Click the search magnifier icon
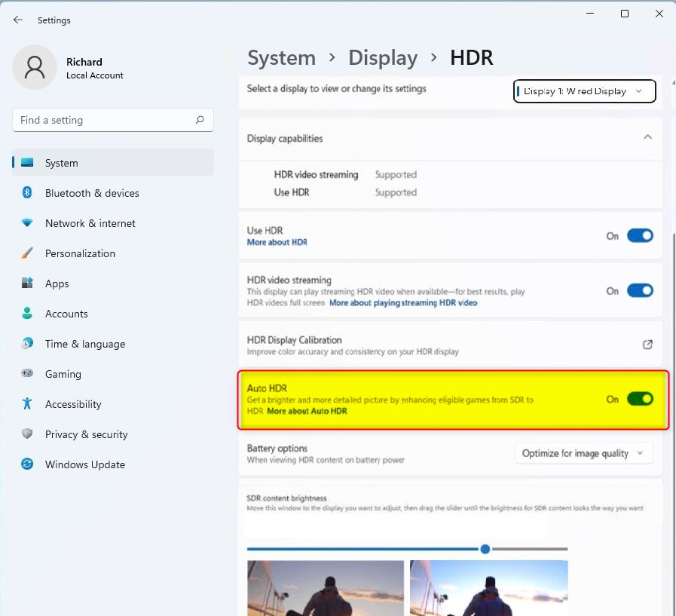Image resolution: width=676 pixels, height=616 pixels. click(x=200, y=120)
